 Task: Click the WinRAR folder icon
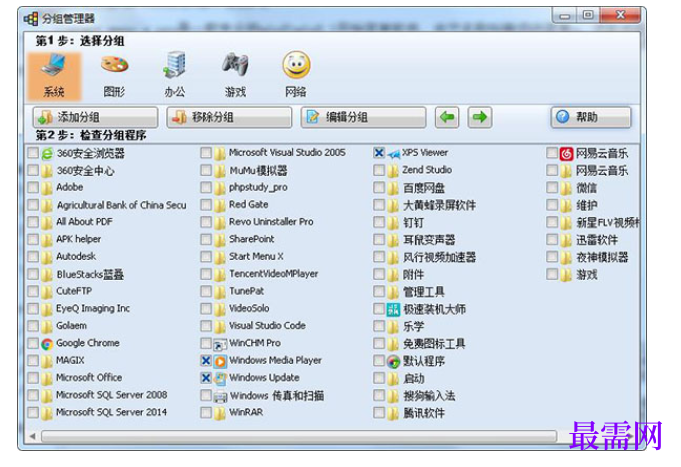(x=220, y=413)
